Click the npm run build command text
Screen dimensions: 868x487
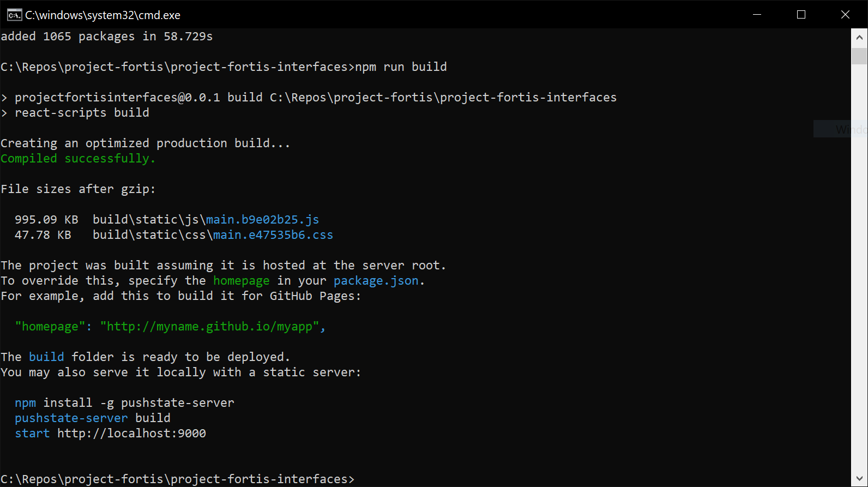[401, 67]
